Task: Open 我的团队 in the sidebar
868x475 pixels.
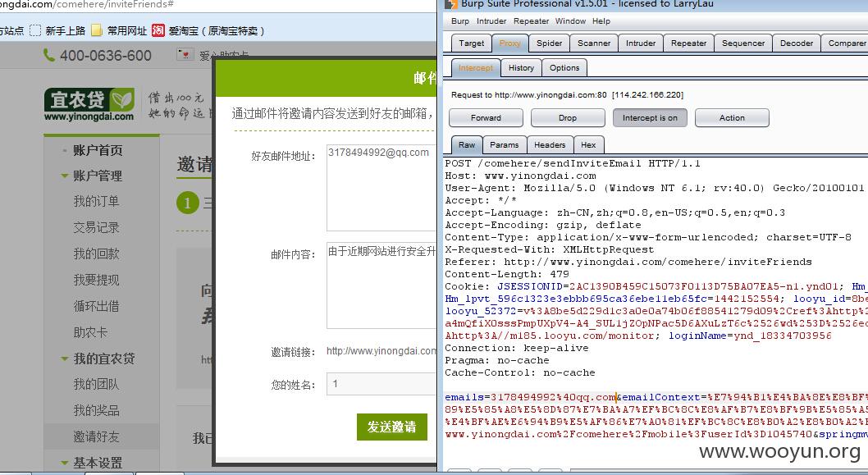Action: coord(96,384)
